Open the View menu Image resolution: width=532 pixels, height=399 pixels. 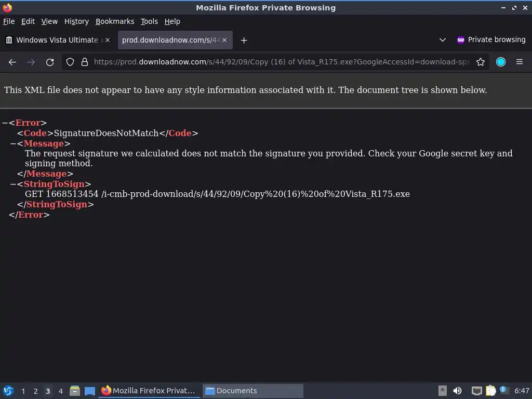[x=49, y=21]
